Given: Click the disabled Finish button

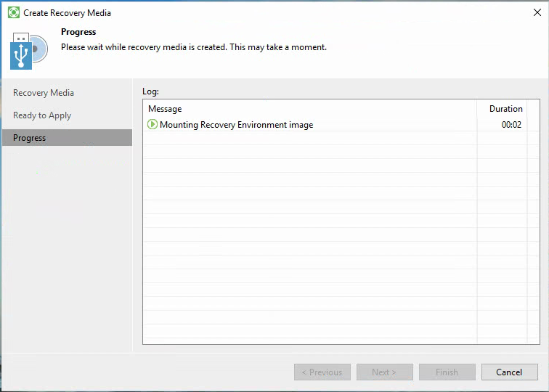Looking at the screenshot, I should point(447,372).
